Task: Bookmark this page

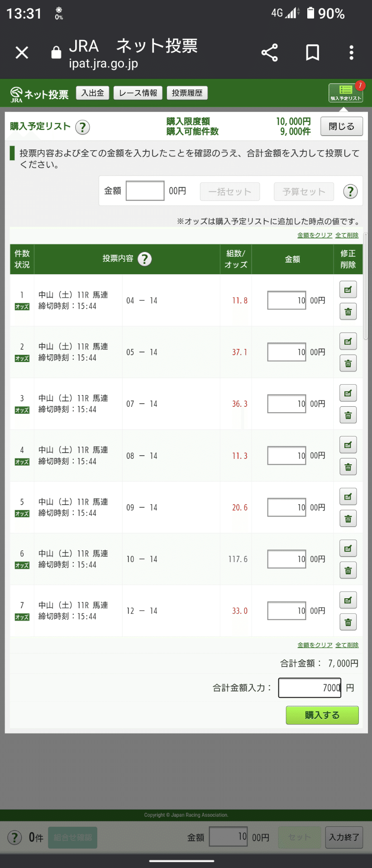Action: click(x=312, y=53)
